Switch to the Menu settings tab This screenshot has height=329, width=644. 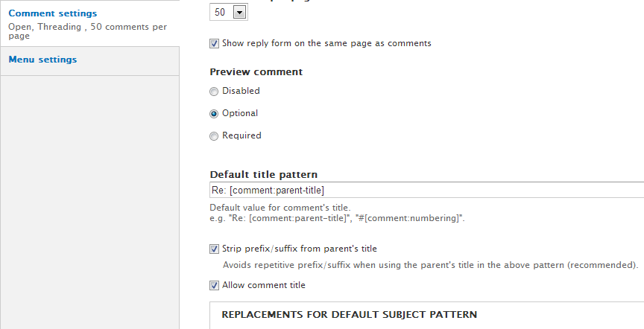42,60
